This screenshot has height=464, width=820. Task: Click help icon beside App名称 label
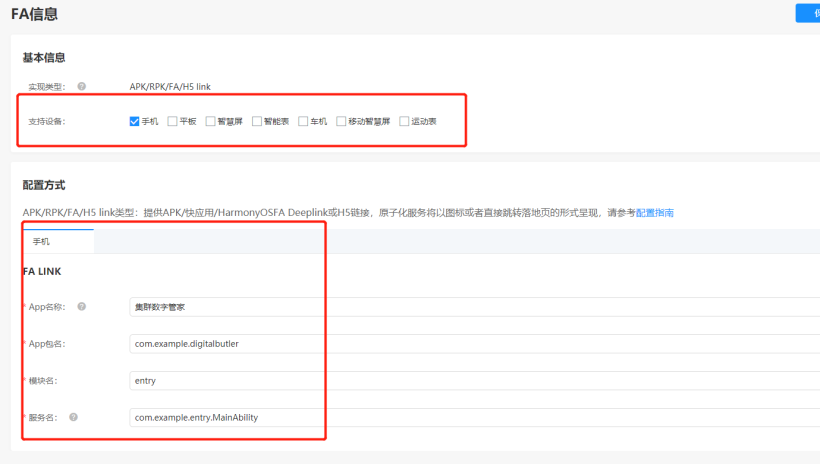coord(82,307)
